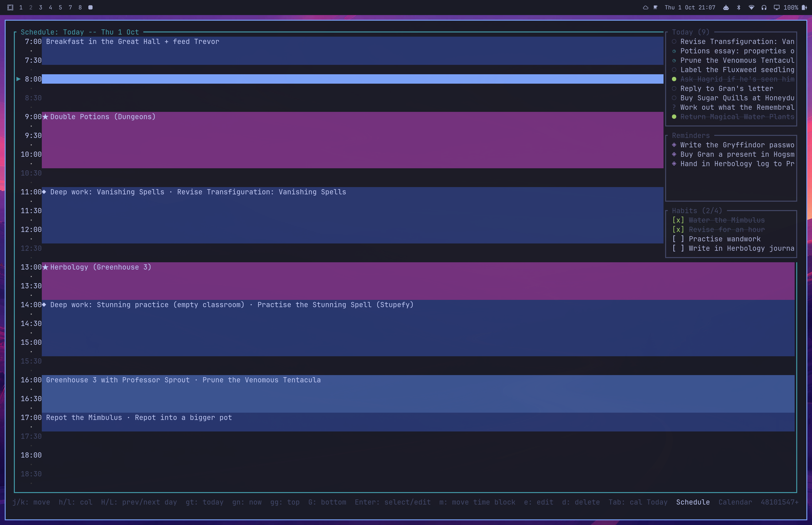This screenshot has height=525, width=812.
Task: Switch to workspace 2 in the top bar
Action: (x=31, y=8)
